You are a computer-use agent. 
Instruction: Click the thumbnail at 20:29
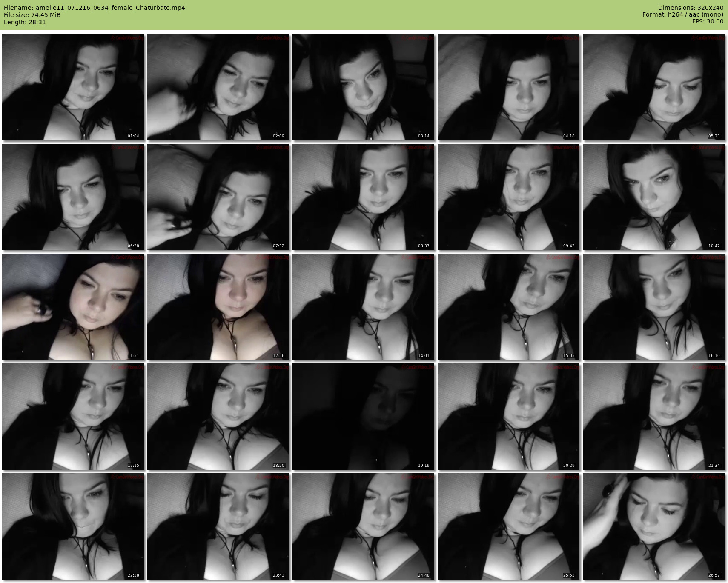pyautogui.click(x=508, y=417)
